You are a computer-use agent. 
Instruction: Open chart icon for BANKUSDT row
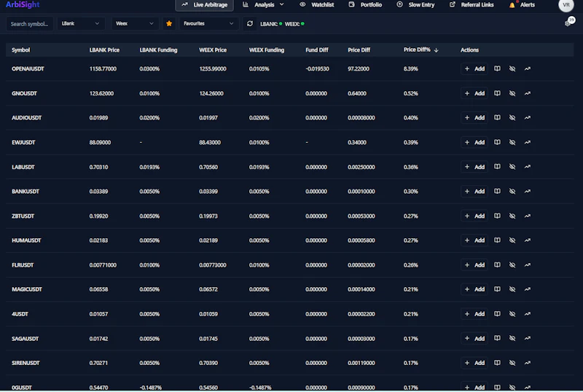528,192
